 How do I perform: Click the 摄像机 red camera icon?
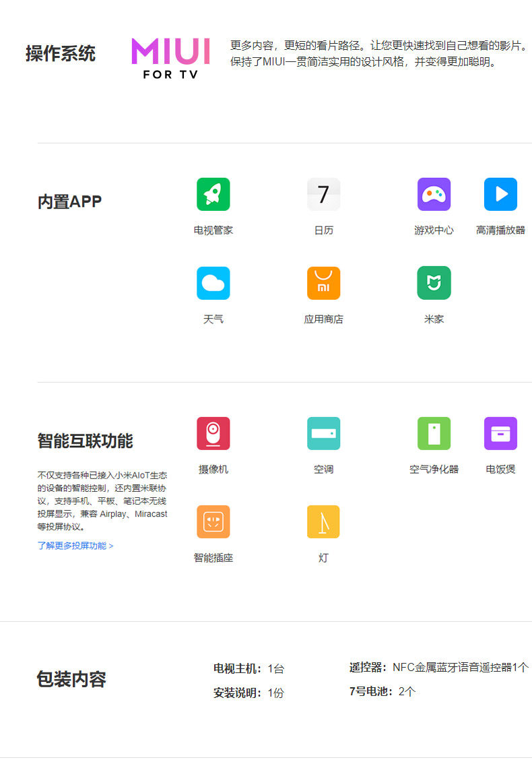pos(213,433)
